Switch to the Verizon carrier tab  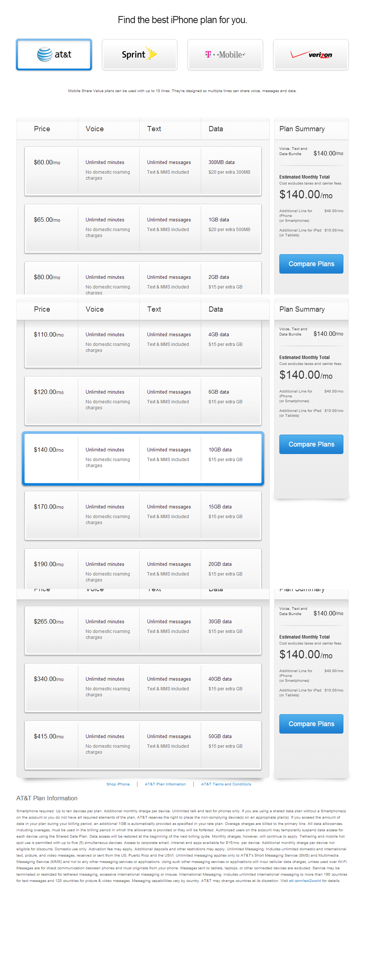(x=311, y=55)
